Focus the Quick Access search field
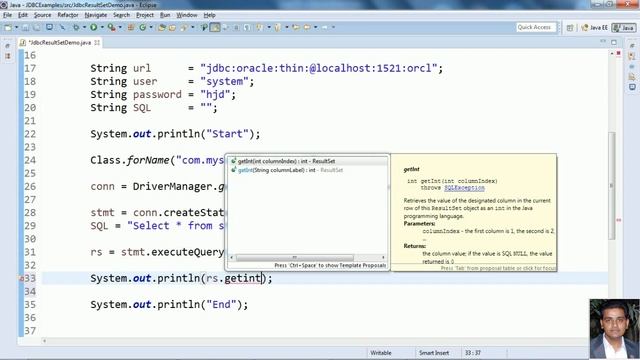Screen dimensions: 640x360 click(536, 27)
